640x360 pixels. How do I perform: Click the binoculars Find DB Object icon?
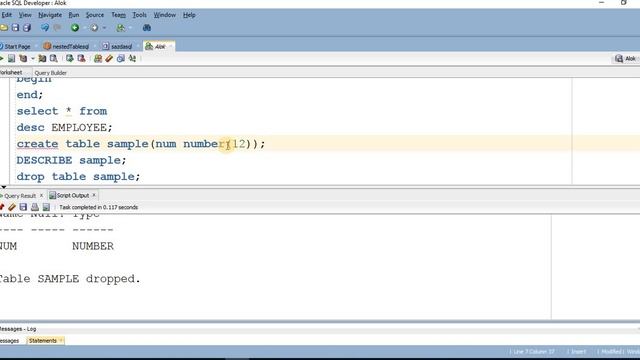pyautogui.click(x=147, y=28)
